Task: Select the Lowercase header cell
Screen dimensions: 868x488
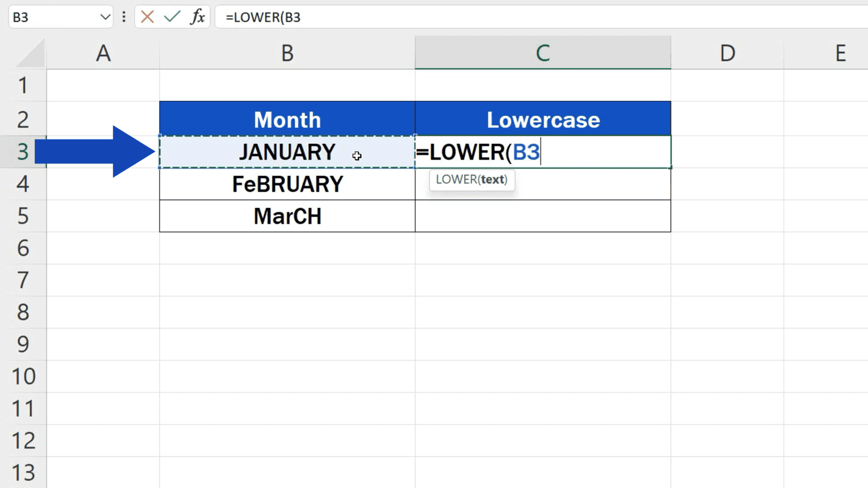Action: coord(543,119)
